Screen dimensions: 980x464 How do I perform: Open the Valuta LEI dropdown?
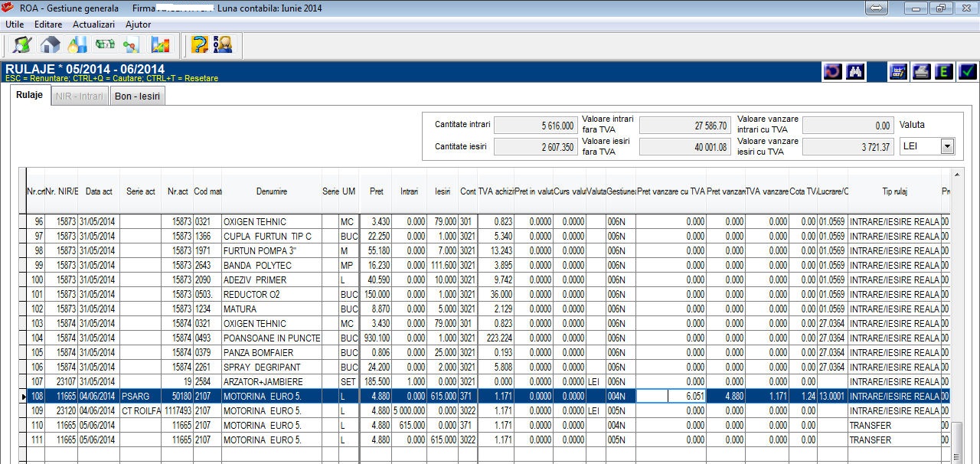point(927,145)
